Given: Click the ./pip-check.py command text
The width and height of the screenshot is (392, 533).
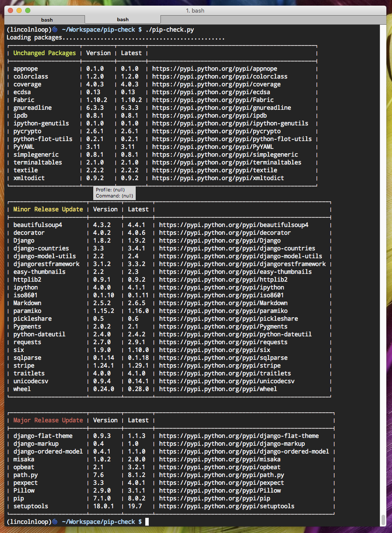Looking at the screenshot, I should pos(171,30).
